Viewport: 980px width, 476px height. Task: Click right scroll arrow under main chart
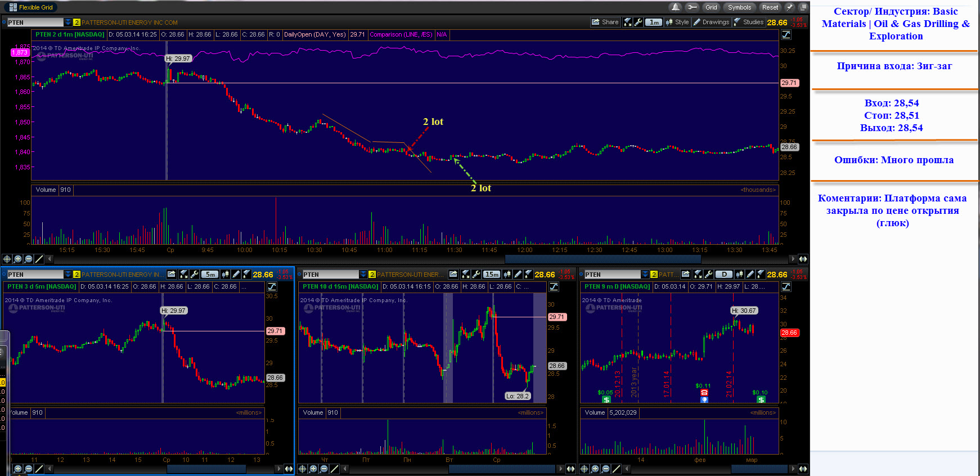click(793, 259)
